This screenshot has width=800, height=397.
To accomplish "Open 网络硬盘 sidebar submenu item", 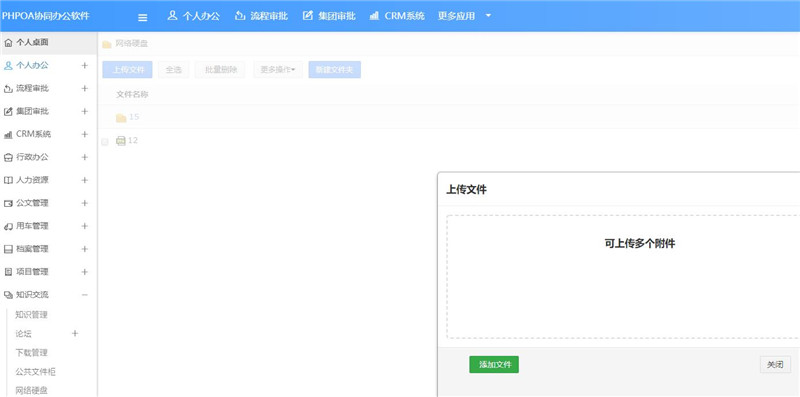I will pos(32,391).
